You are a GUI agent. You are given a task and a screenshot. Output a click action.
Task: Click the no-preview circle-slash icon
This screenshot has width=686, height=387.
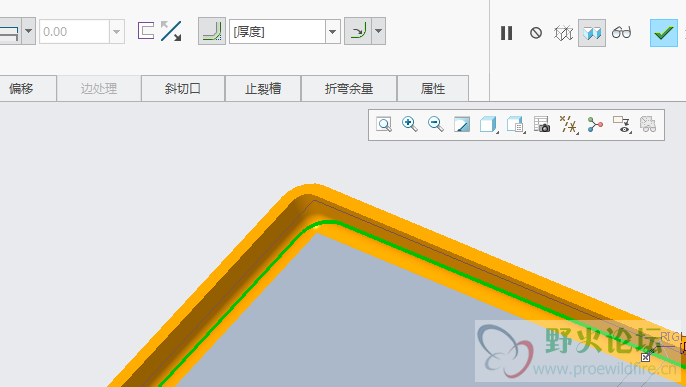pos(536,33)
